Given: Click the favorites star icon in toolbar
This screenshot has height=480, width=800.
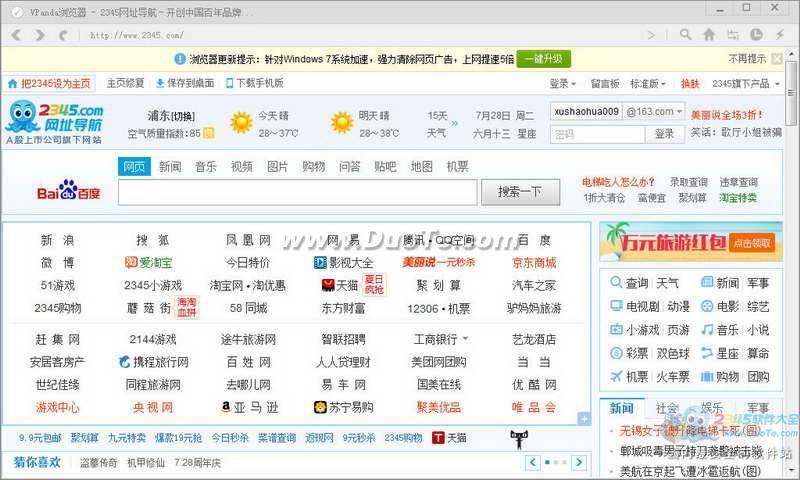Looking at the screenshot, I should coord(733,34).
